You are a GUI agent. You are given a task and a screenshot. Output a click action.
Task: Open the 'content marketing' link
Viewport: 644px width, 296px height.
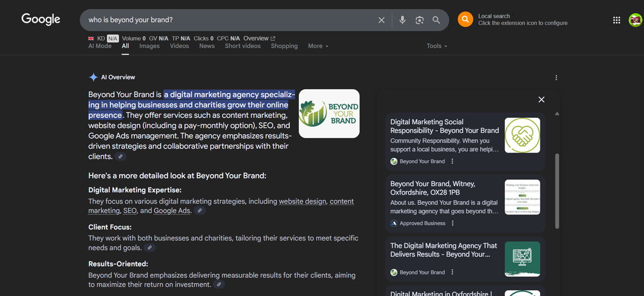coord(342,201)
